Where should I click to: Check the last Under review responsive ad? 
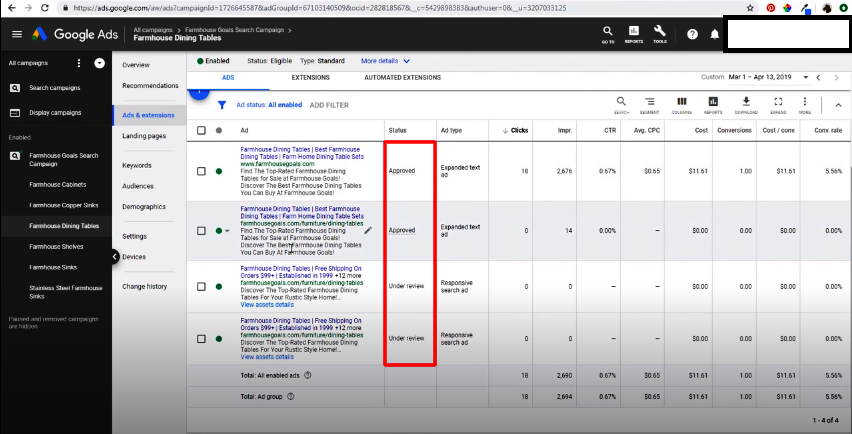pyautogui.click(x=202, y=339)
